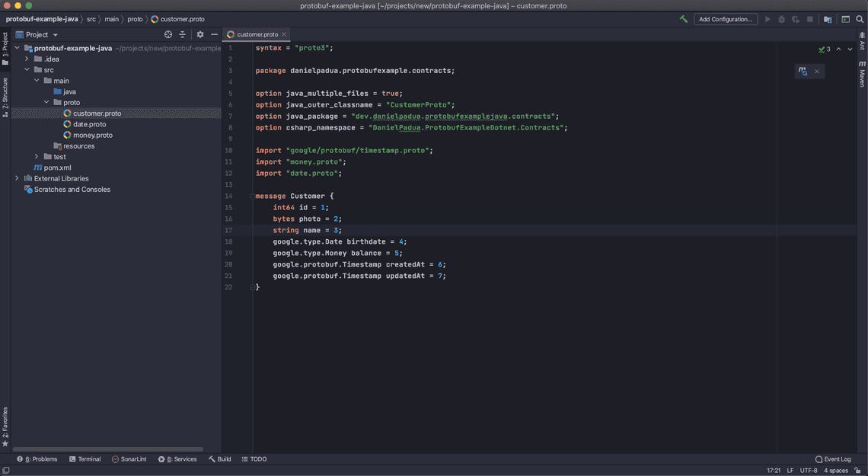Screen dimensions: 868x476
Task: Open Project panel settings gear icon
Action: [x=199, y=34]
